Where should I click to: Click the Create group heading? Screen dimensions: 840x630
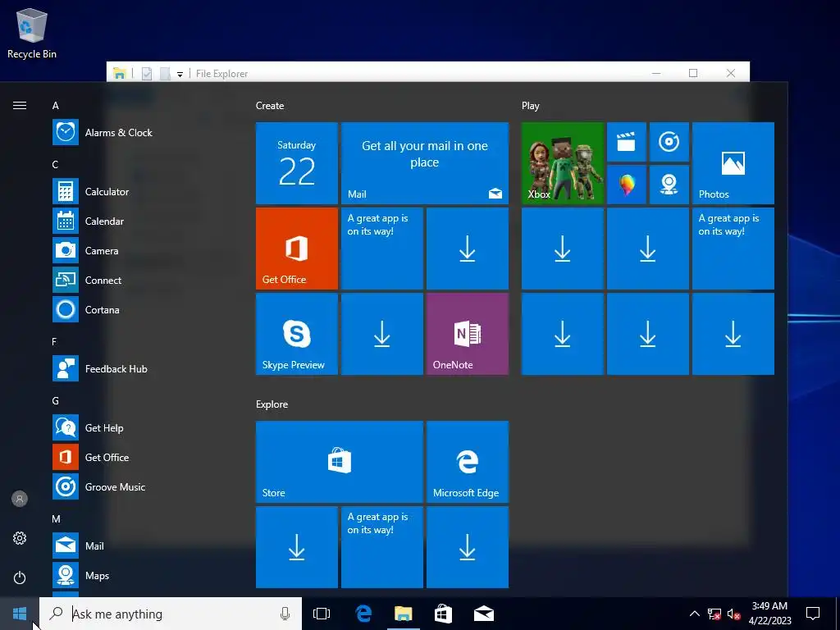[x=270, y=106]
